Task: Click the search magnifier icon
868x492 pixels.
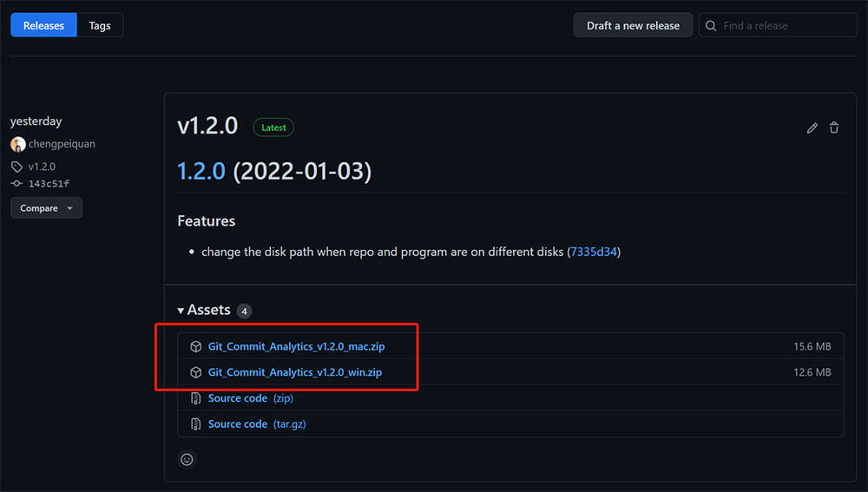Action: (711, 26)
